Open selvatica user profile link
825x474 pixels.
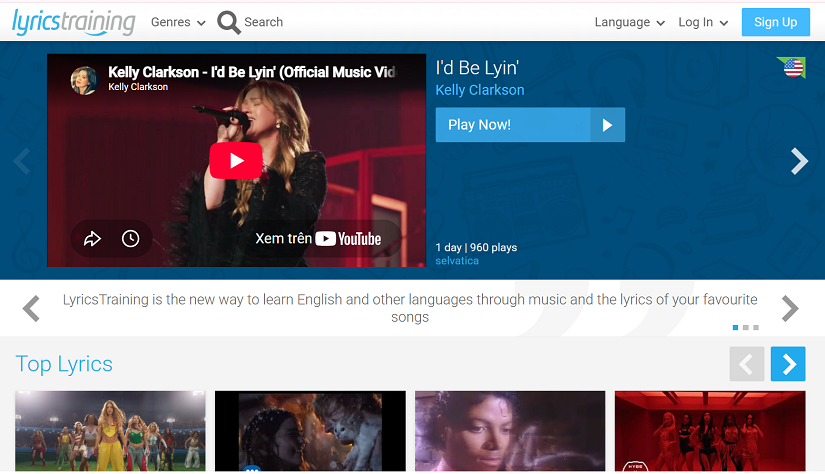pyautogui.click(x=457, y=261)
